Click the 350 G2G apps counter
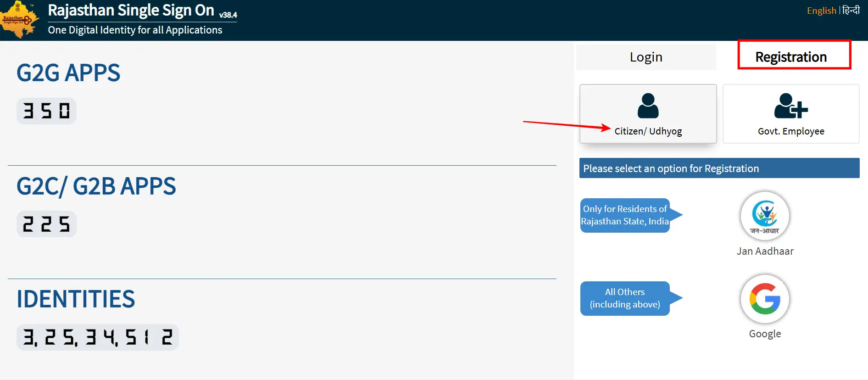Viewport: 868px width, 380px height. pos(46,111)
